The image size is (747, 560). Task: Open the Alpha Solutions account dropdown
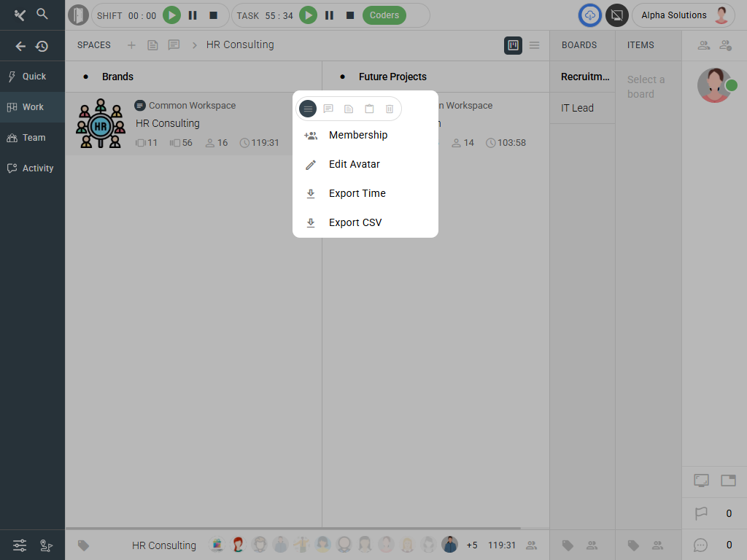(683, 15)
